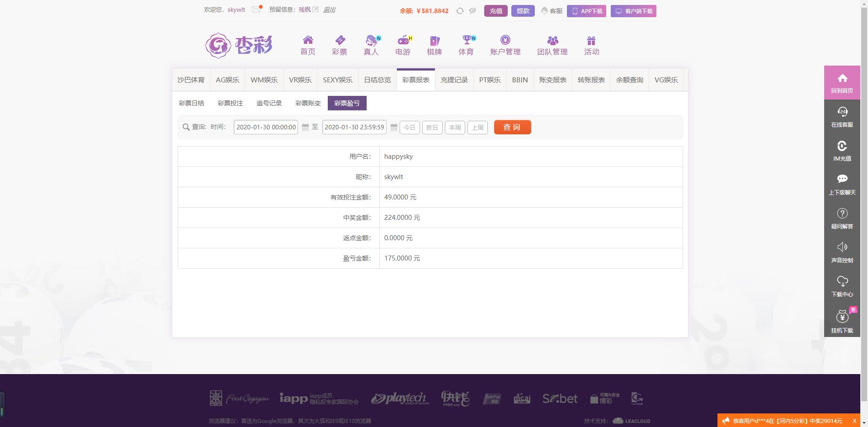Open 在线客服 in right sidebar
Viewport: 868px width, 427px height.
coord(842,116)
